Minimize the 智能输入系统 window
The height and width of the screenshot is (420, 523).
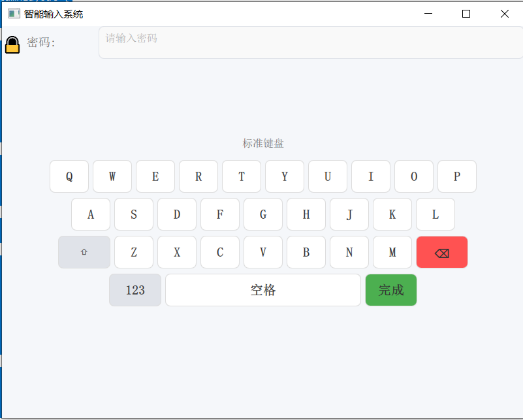pos(428,14)
